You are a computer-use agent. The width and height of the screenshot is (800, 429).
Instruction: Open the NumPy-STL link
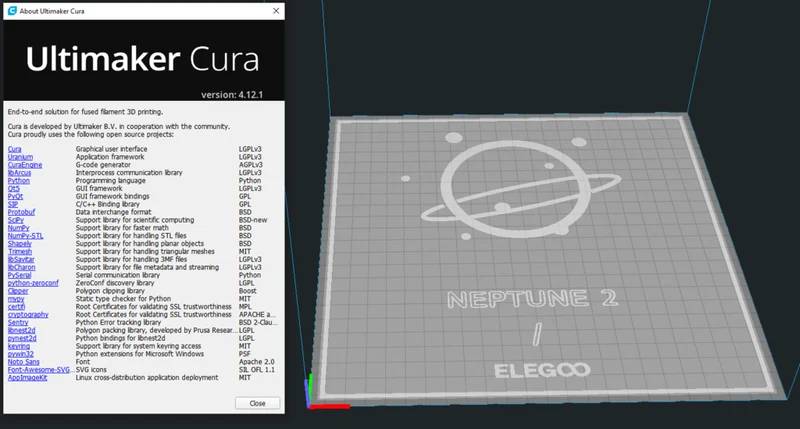click(26, 236)
